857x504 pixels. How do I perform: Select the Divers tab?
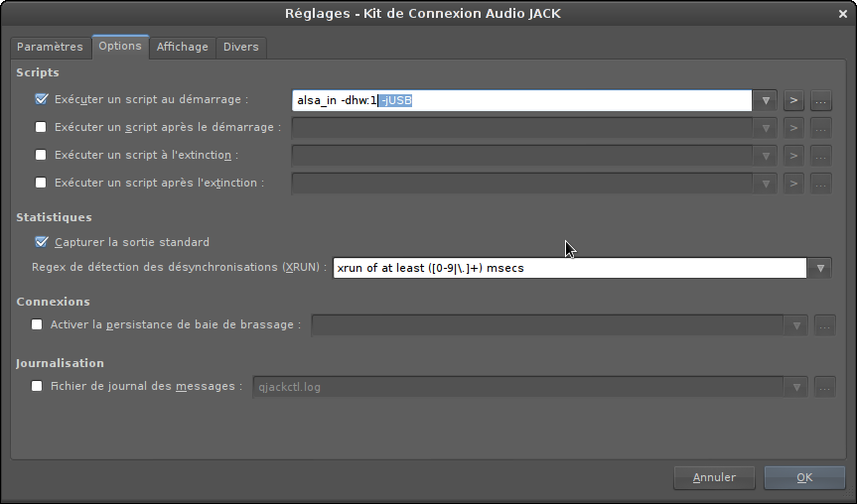tap(241, 47)
